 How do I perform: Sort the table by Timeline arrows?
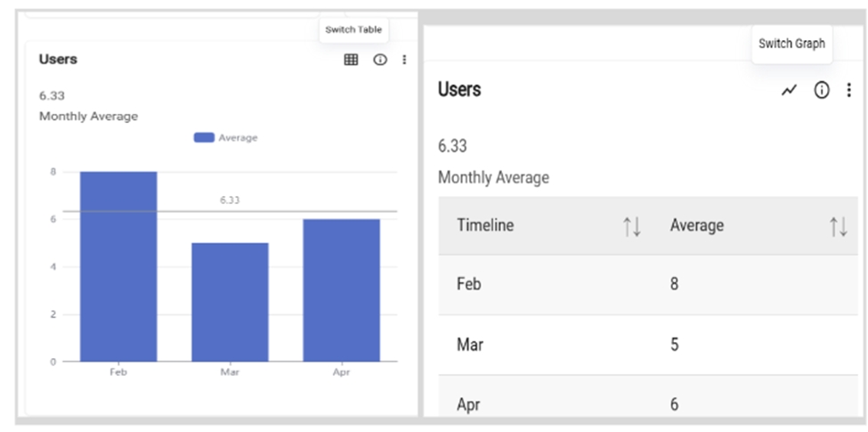pyautogui.click(x=632, y=226)
